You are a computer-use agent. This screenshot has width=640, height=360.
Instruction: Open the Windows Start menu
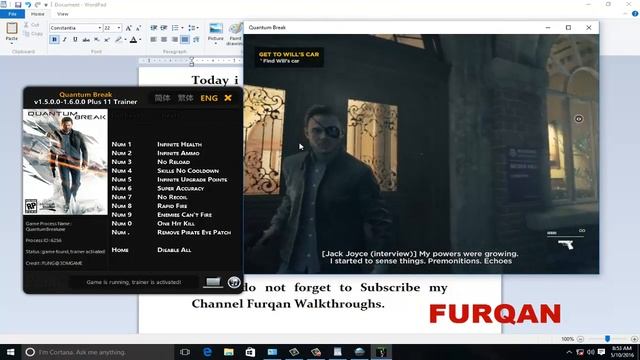[x=10, y=352]
